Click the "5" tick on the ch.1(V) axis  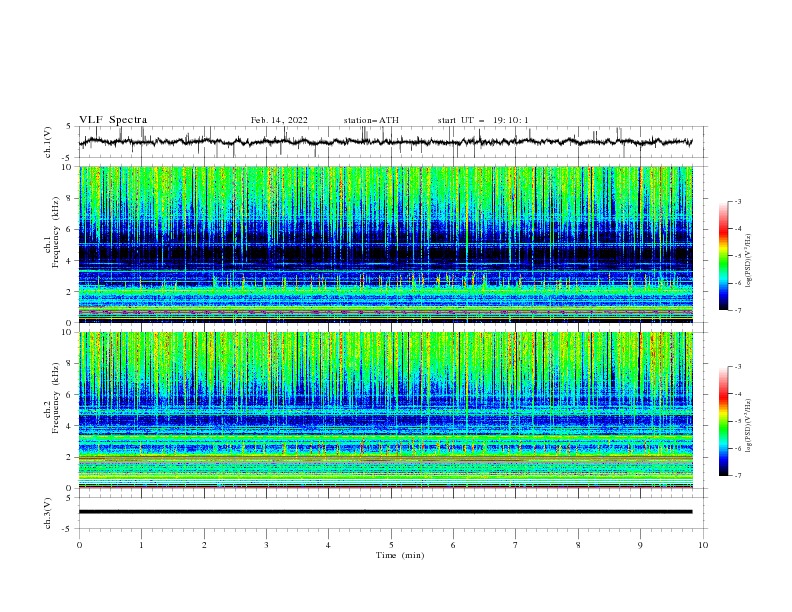point(71,127)
